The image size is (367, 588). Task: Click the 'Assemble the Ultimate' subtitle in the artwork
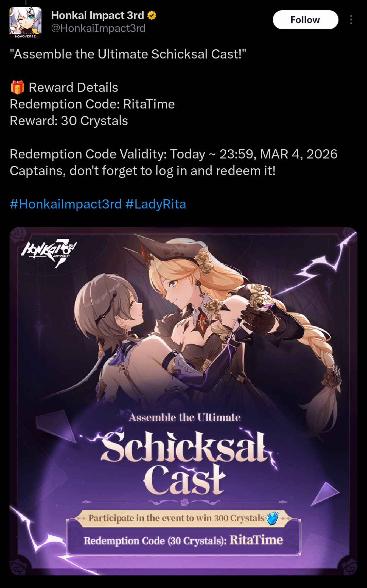[x=185, y=417]
